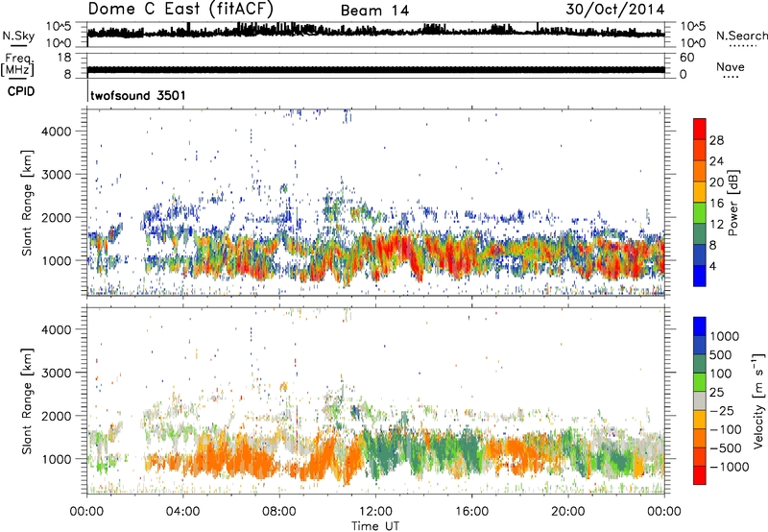Screen dimensions: 768x532
Task: Click the "16" power colorbar label
Action: (716, 204)
